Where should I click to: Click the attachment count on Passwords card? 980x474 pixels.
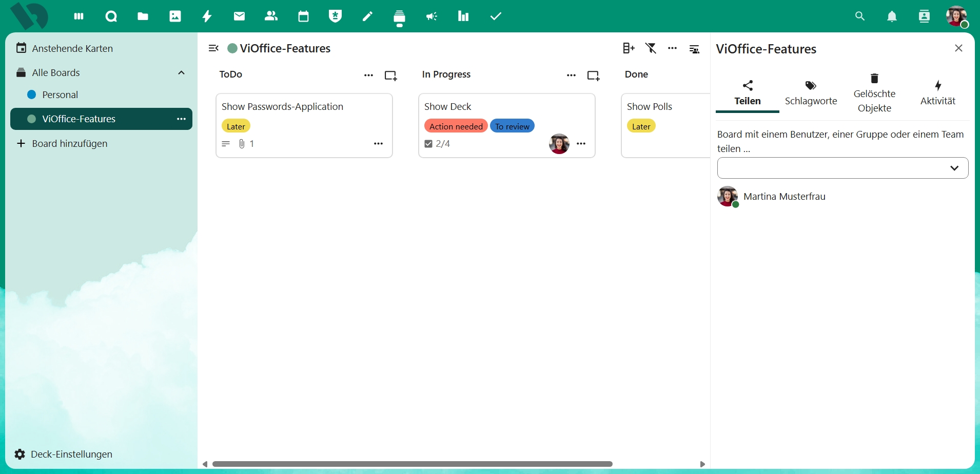point(246,144)
